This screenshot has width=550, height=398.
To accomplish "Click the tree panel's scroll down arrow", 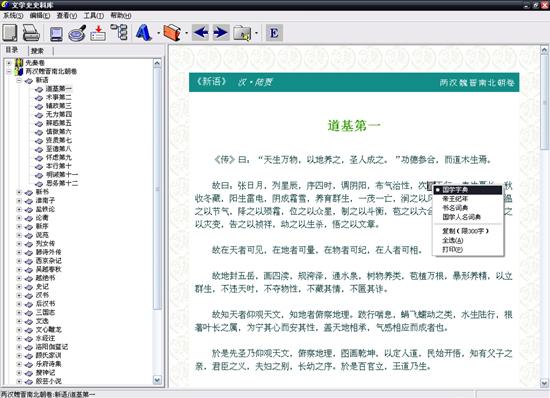I will tap(157, 380).
